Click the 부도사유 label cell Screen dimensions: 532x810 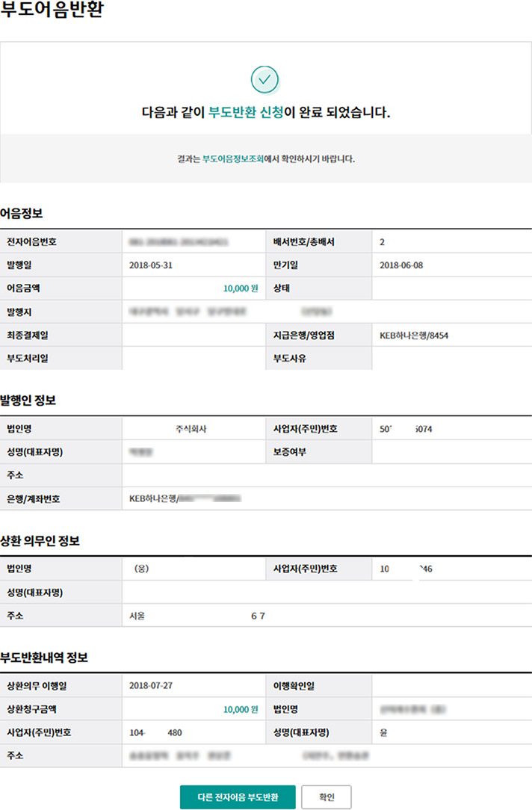[x=290, y=358]
